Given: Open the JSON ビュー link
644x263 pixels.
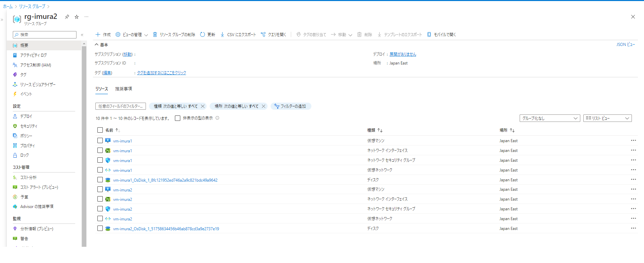Looking at the screenshot, I should [625, 44].
